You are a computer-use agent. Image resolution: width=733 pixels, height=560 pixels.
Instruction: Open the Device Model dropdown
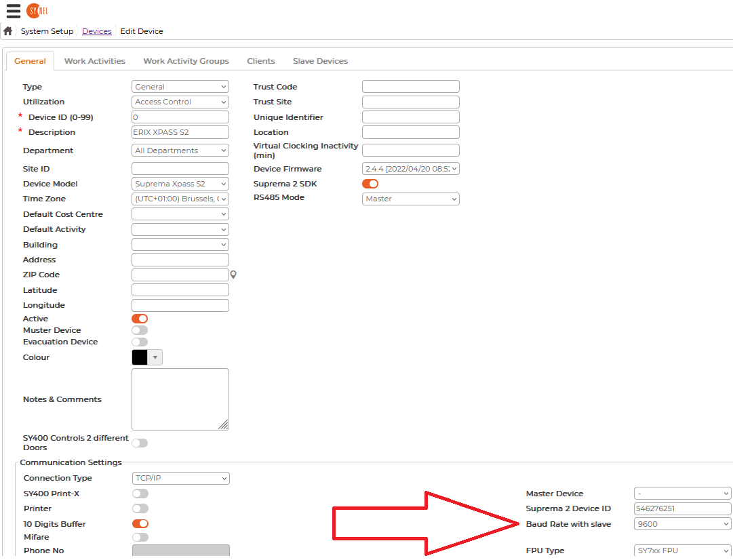coord(180,184)
